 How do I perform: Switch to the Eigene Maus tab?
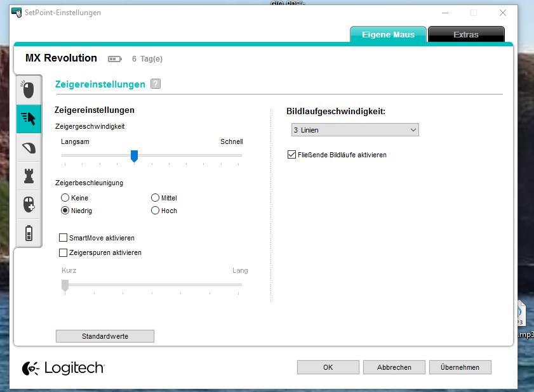point(388,34)
